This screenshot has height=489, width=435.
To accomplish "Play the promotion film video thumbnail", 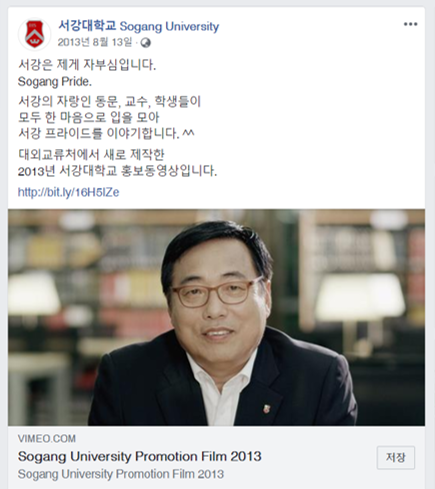I will tap(217, 317).
